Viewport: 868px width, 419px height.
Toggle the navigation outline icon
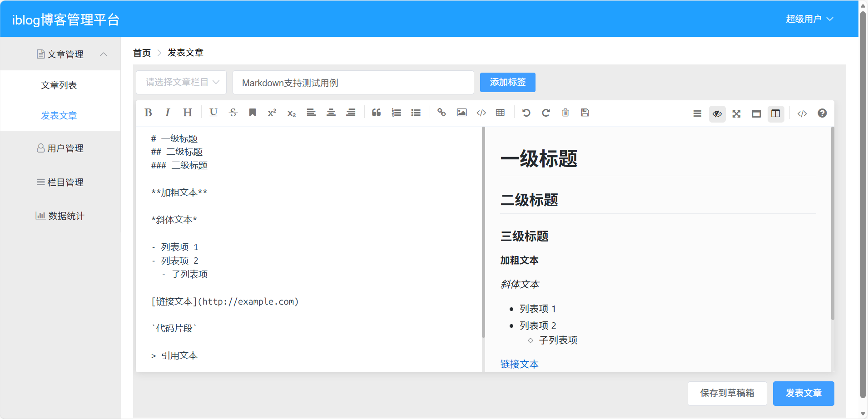pos(697,113)
